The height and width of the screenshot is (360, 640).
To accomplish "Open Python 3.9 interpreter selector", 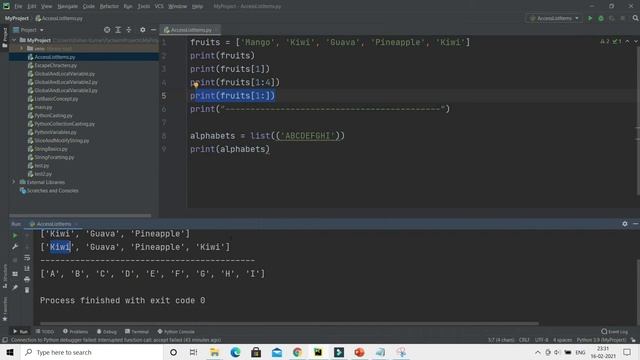I will (602, 340).
